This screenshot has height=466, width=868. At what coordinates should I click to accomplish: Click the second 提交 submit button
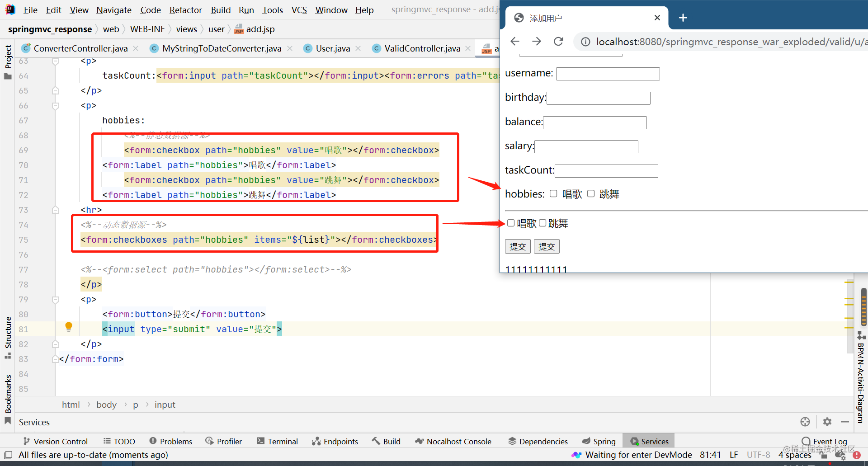547,246
